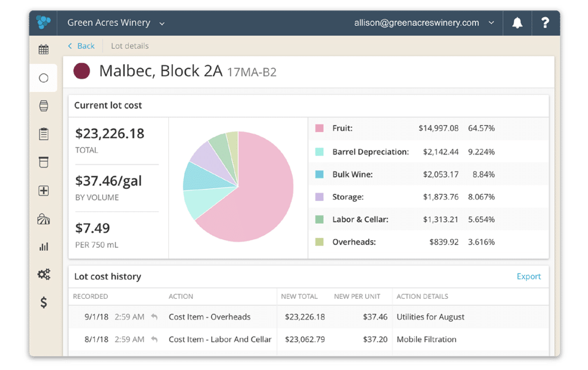Image resolution: width=588 pixels, height=370 pixels.
Task: Select the Cost Item - Labor And Cellar row
Action: [220, 339]
